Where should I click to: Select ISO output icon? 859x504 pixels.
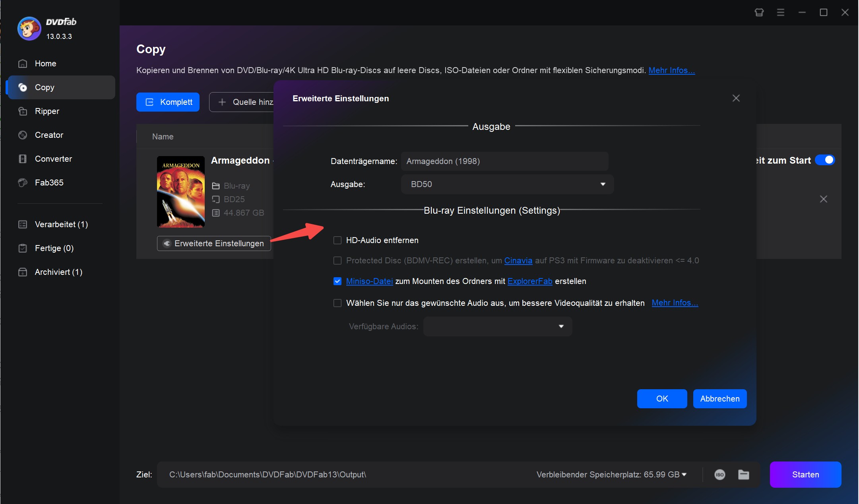pos(720,475)
